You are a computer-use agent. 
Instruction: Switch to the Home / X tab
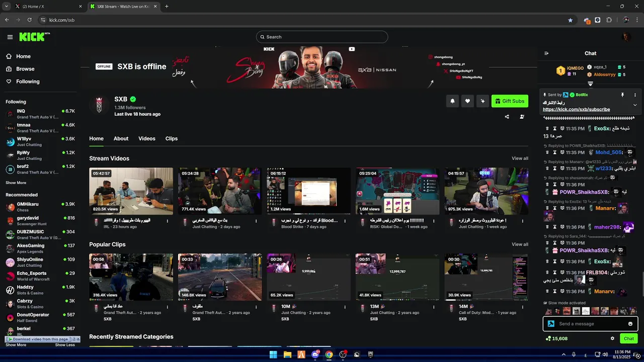pyautogui.click(x=49, y=7)
